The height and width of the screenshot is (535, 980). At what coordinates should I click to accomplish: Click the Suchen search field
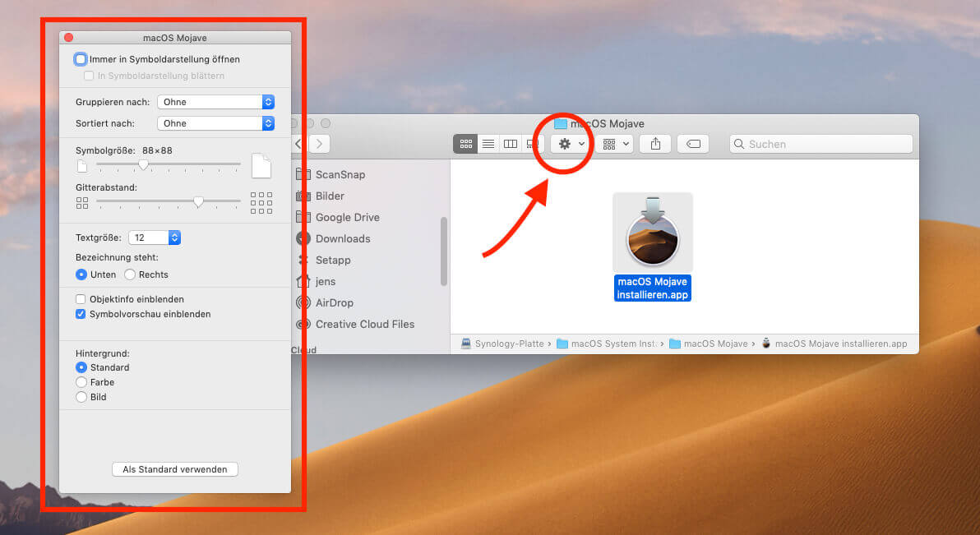821,144
